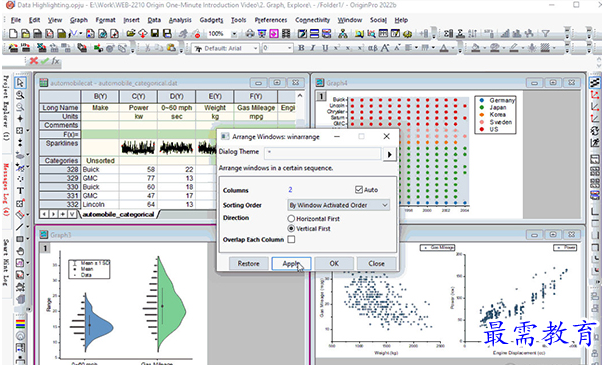Open the Sorting Order dropdown
The image size is (605, 365).
tap(338, 205)
